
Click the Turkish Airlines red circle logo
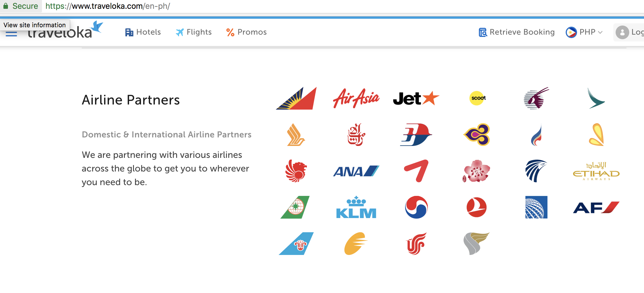click(x=477, y=207)
